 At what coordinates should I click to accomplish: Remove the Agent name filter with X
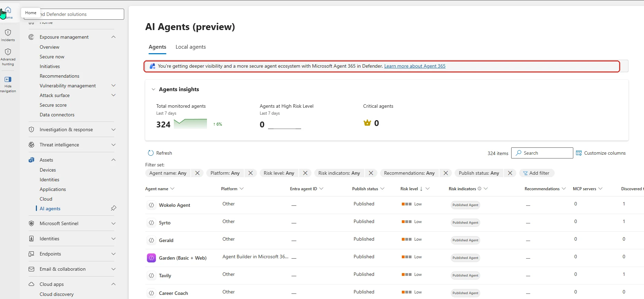click(197, 173)
